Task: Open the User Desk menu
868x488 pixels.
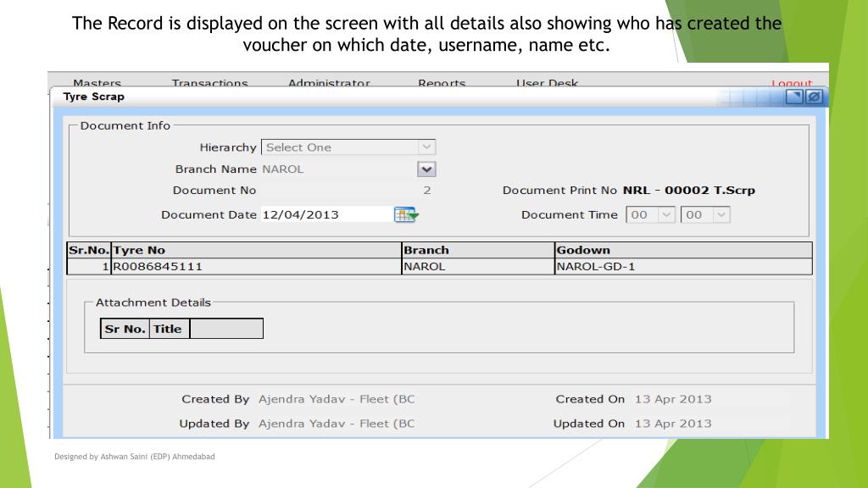Action: click(548, 83)
